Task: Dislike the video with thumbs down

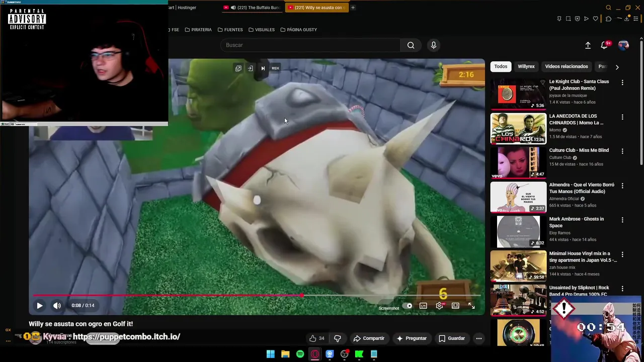Action: point(338,338)
